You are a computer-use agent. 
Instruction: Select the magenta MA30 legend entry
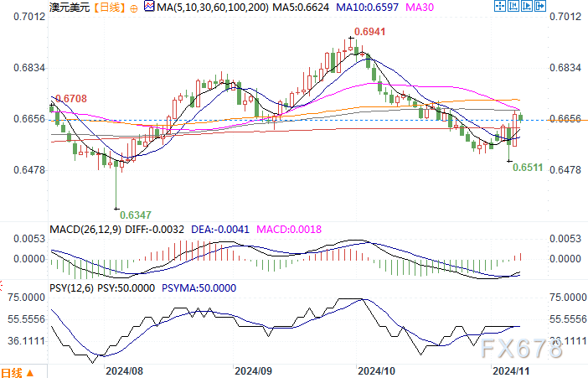click(420, 8)
